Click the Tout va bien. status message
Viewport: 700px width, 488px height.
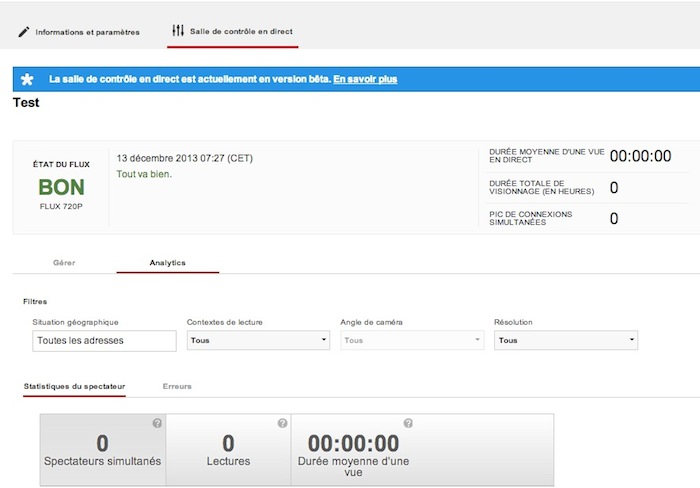144,174
